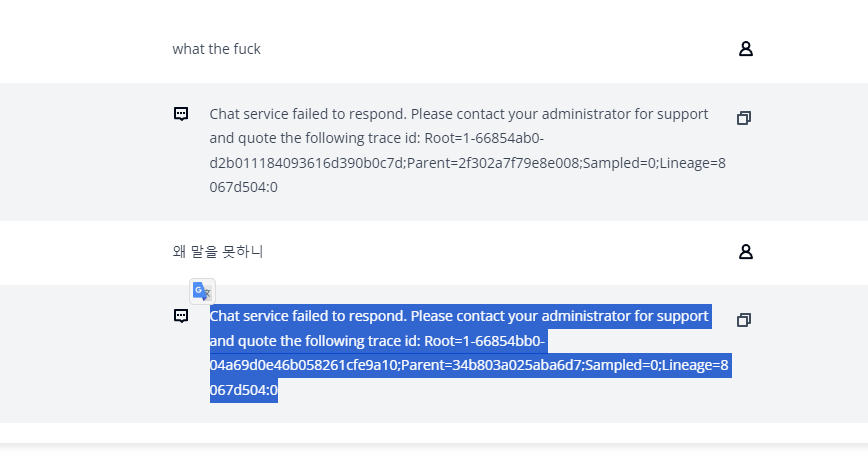Click the highlighted "Parent=34b803a025aba6d7" segment

click(482, 365)
